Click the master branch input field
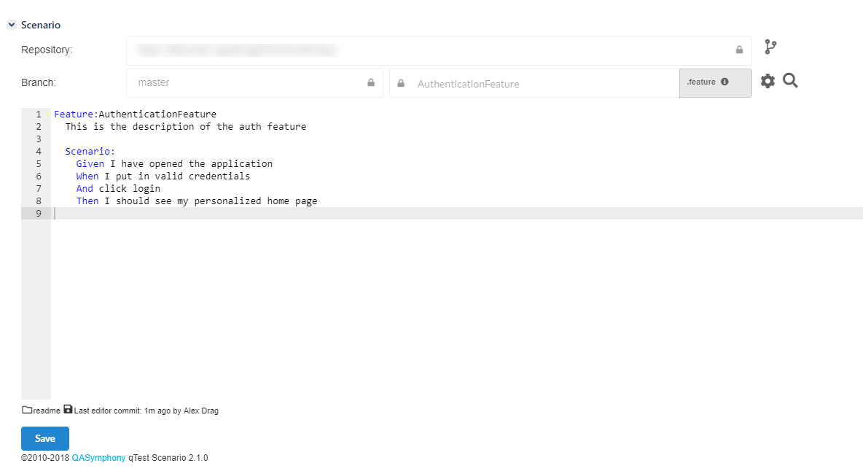The height and width of the screenshot is (474, 868). pyautogui.click(x=248, y=83)
